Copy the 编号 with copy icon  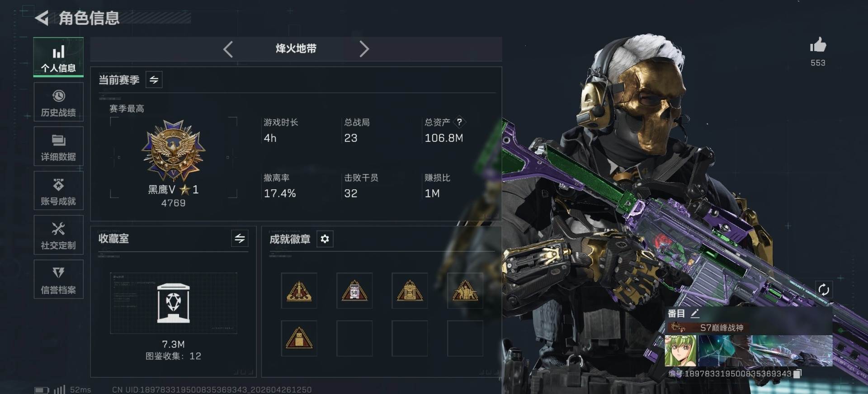click(797, 374)
